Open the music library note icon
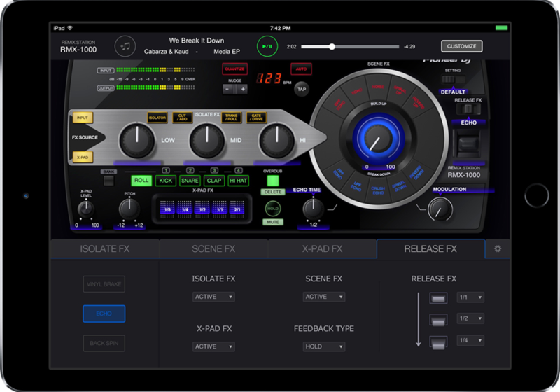This screenshot has width=560, height=392. click(x=126, y=46)
